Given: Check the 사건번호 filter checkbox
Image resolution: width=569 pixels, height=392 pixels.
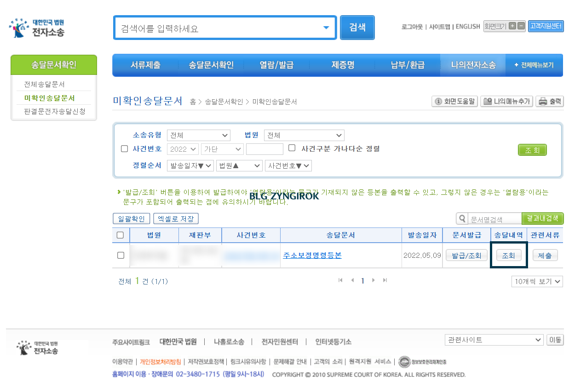Looking at the screenshot, I should coord(124,148).
